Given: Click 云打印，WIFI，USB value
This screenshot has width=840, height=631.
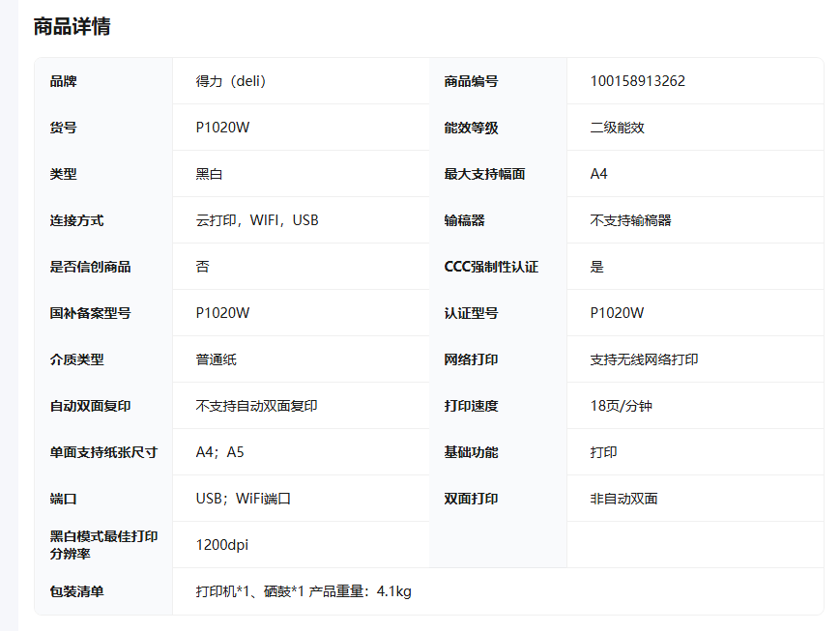Looking at the screenshot, I should (x=257, y=220).
